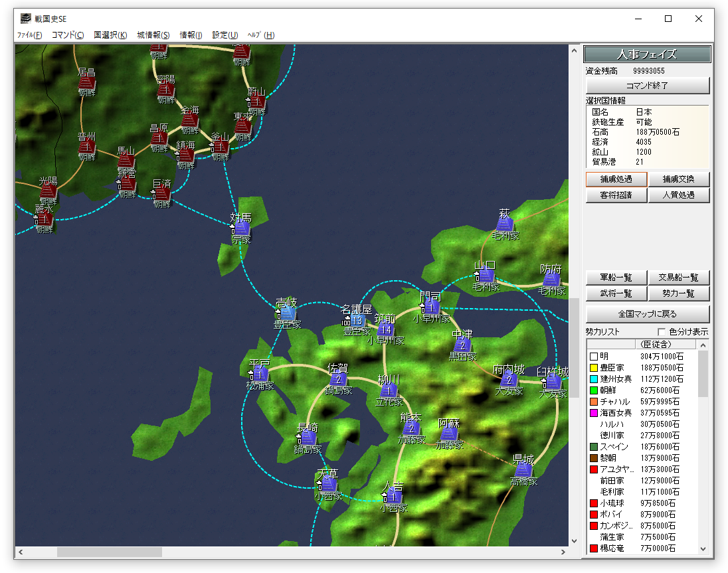Click the 萩 castle icon
The height and width of the screenshot is (573, 728).
tap(505, 224)
